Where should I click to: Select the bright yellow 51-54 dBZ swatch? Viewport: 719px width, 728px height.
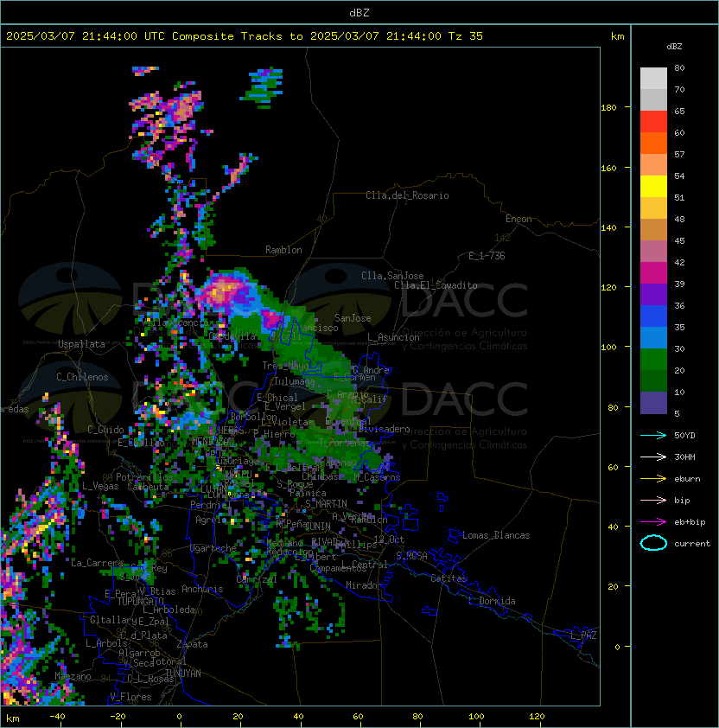point(653,187)
